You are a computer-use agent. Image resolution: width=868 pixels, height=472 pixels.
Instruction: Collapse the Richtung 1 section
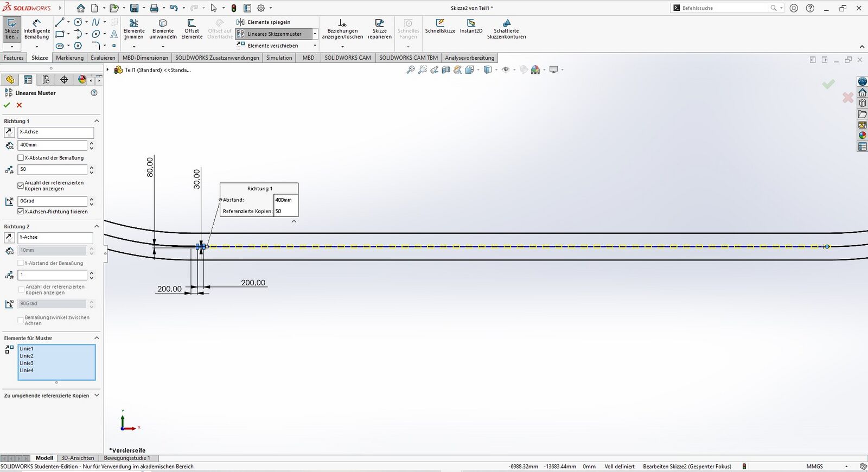click(x=97, y=121)
